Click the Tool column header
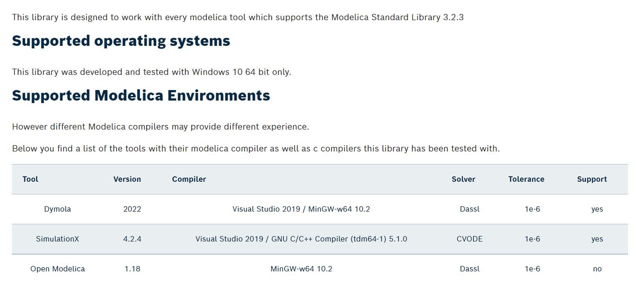Screen dimensions: 644x300 tap(30, 179)
